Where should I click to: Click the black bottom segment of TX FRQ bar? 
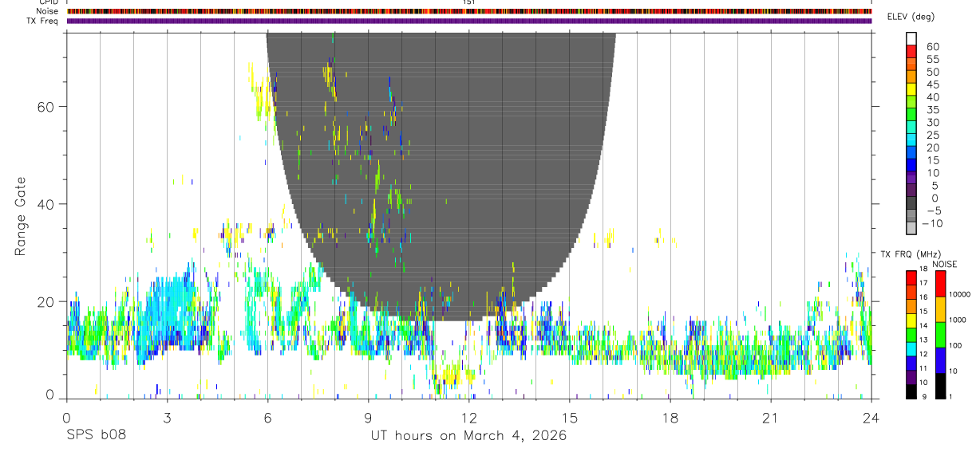[x=911, y=391]
